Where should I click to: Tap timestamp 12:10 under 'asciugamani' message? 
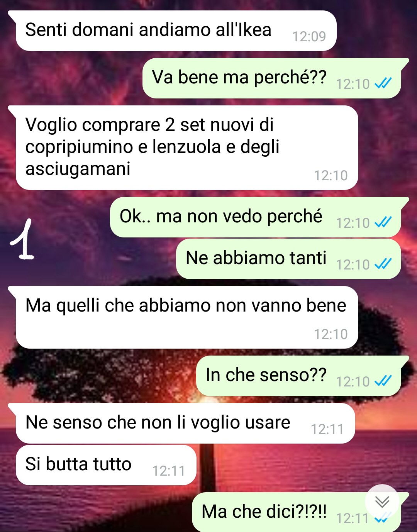[331, 175]
